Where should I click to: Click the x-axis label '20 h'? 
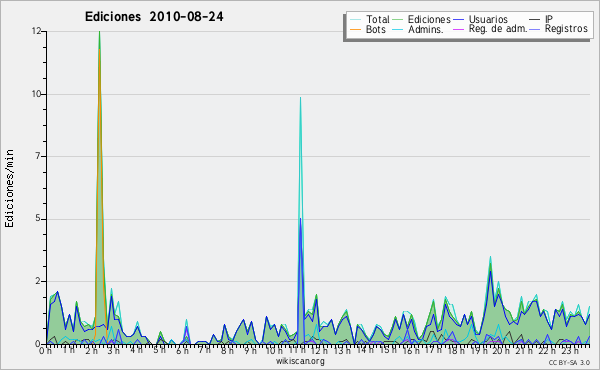click(x=500, y=350)
